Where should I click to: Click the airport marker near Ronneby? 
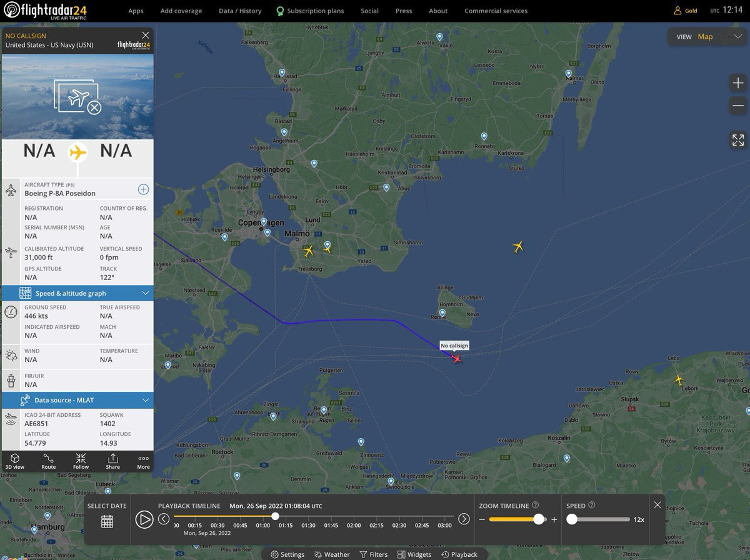[x=484, y=136]
